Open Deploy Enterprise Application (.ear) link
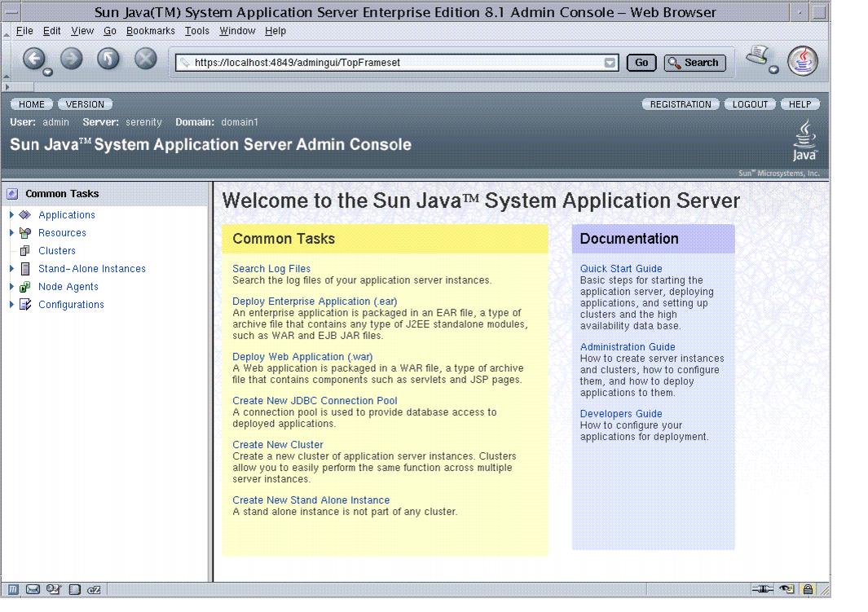Image resolution: width=868 pixels, height=612 pixels. (x=315, y=301)
